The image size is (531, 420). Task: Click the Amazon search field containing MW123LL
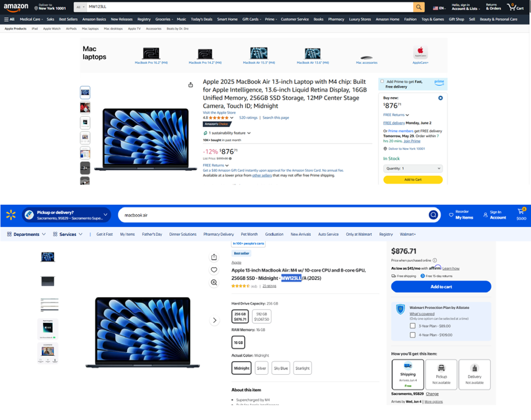250,7
